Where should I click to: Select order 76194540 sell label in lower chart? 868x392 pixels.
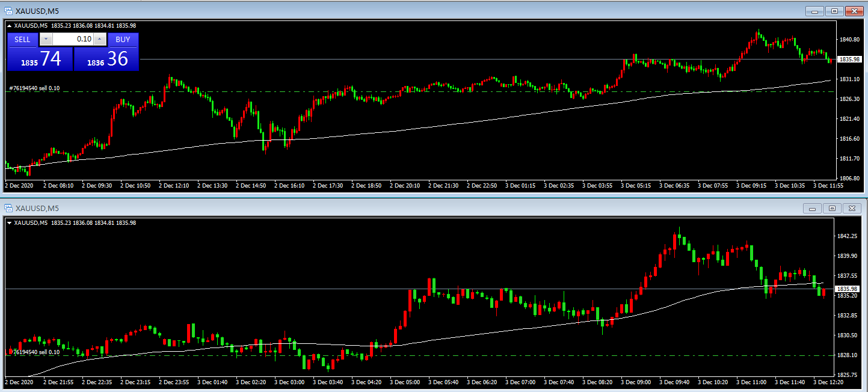click(x=34, y=352)
